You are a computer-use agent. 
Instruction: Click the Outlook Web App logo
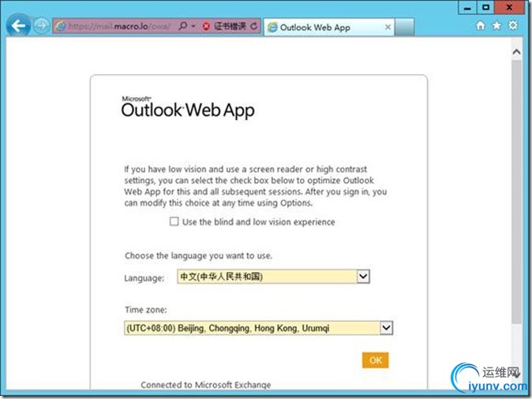pyautogui.click(x=188, y=107)
